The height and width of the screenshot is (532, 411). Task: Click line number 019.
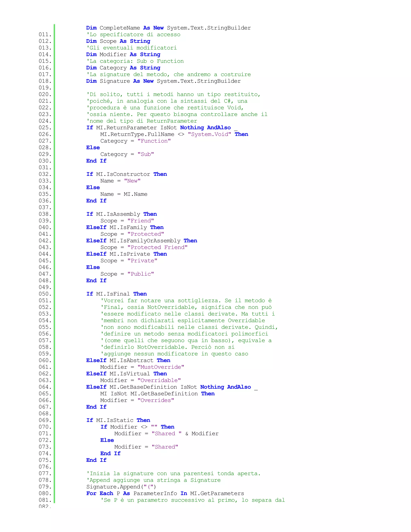pyautogui.click(x=45, y=88)
